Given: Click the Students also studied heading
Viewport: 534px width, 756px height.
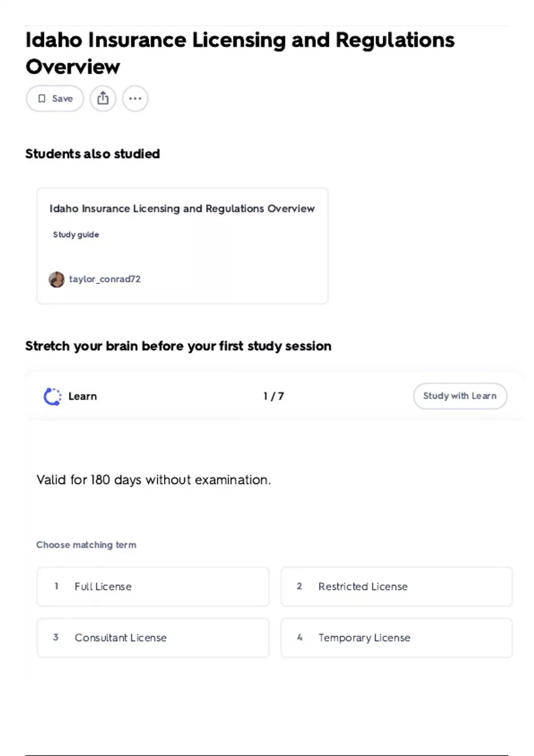Looking at the screenshot, I should pyautogui.click(x=93, y=154).
